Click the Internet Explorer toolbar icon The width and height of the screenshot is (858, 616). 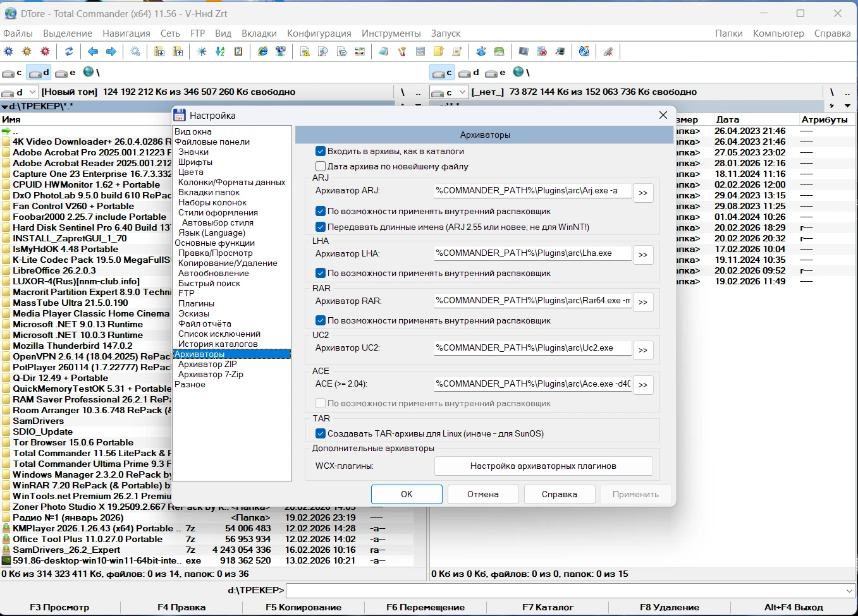[x=262, y=52]
